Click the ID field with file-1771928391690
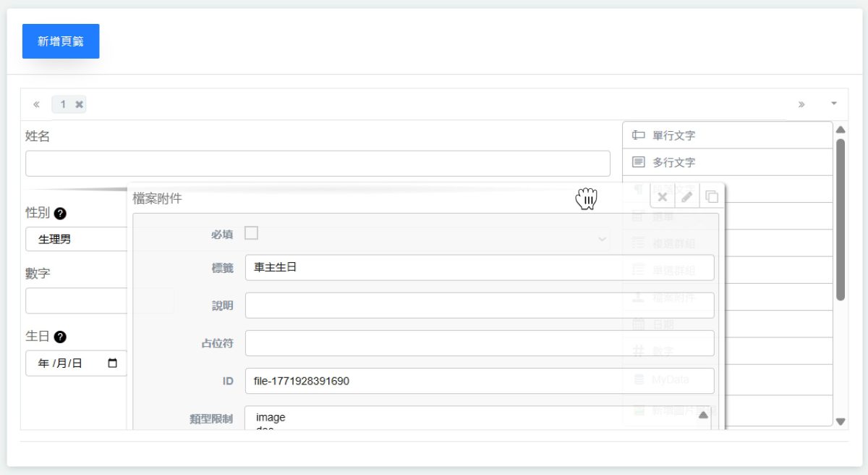 479,381
